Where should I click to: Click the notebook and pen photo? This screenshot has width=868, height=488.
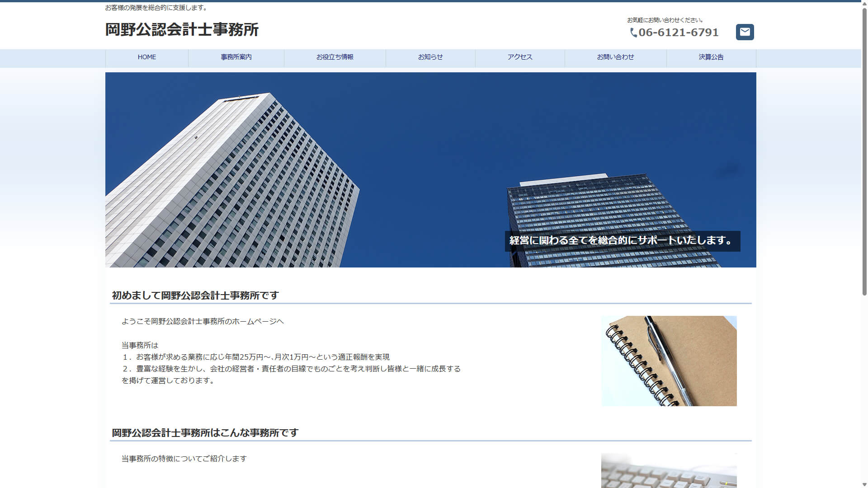tap(669, 361)
